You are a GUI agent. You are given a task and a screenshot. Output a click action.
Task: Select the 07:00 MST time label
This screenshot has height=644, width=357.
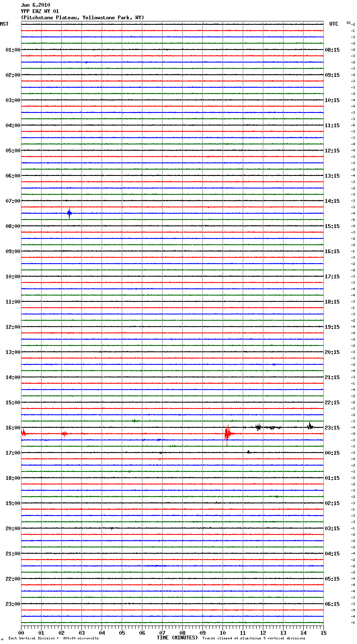click(13, 201)
